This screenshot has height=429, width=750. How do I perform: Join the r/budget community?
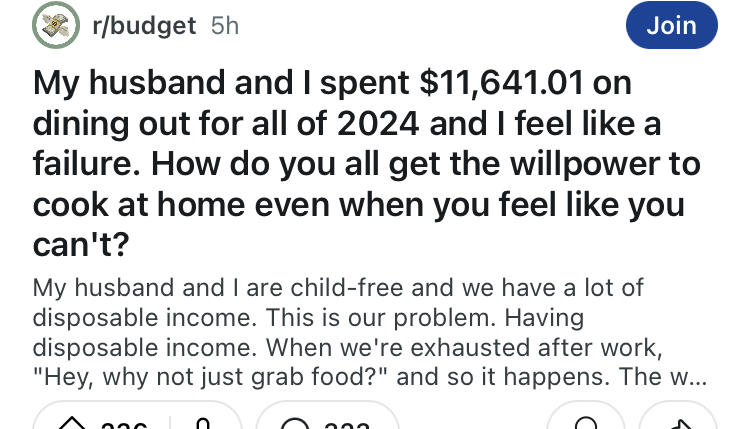pos(671,26)
